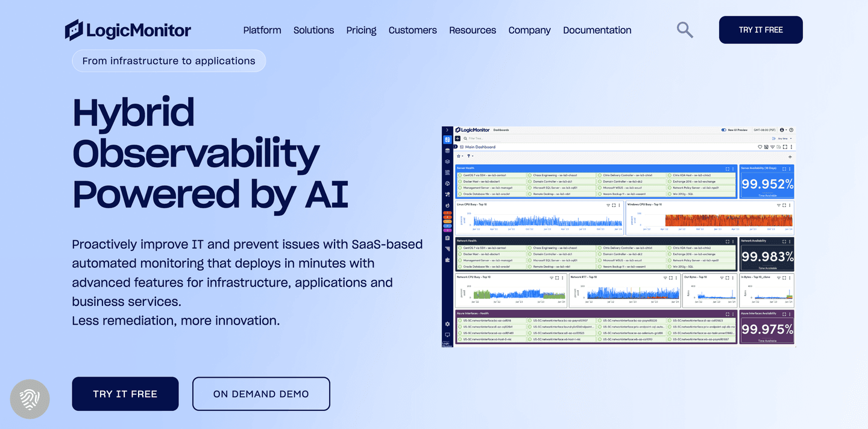Open the funnel filter dropdown under Main Dashboard
The height and width of the screenshot is (429, 868).
pos(470,156)
